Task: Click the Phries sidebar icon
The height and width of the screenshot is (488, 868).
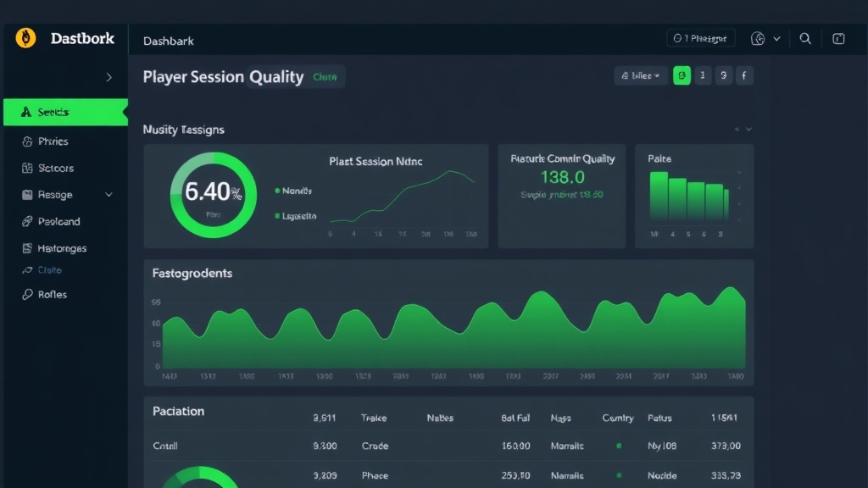Action: point(27,141)
